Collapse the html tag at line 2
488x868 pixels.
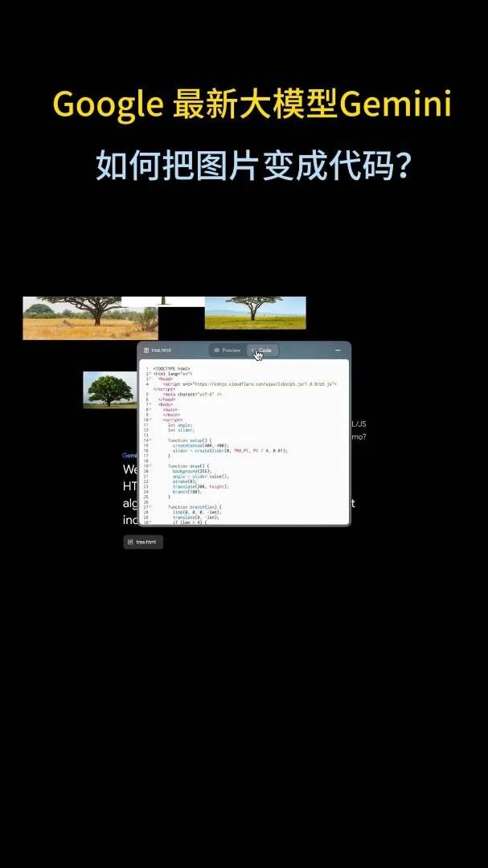point(150,374)
